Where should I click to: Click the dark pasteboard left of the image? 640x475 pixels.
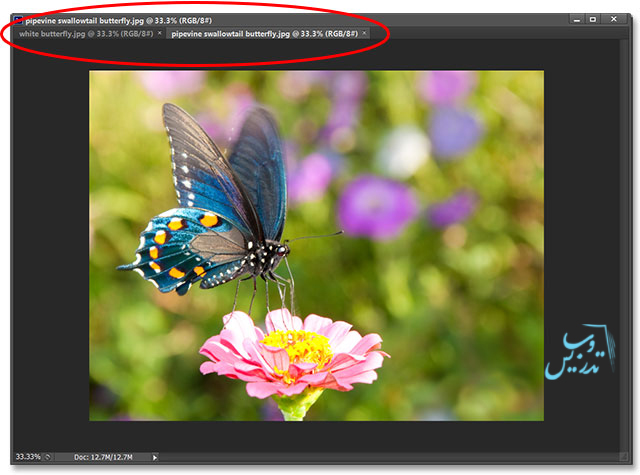pyautogui.click(x=50, y=250)
